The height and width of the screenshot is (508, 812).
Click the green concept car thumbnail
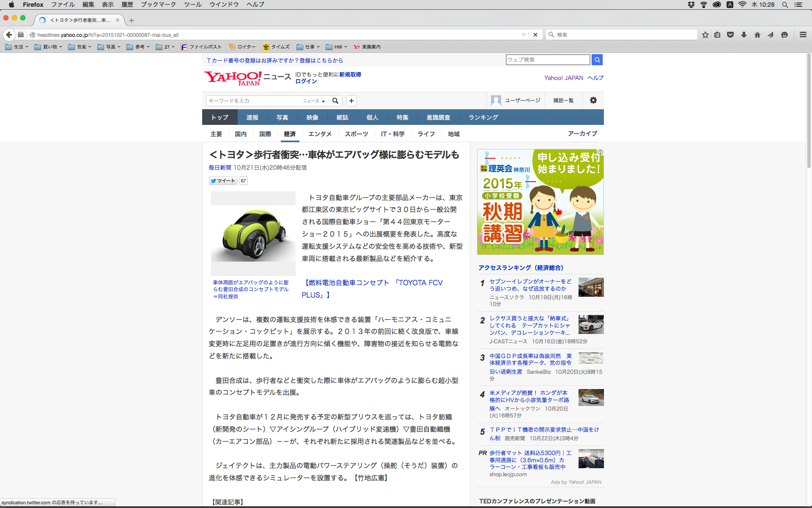(x=253, y=234)
